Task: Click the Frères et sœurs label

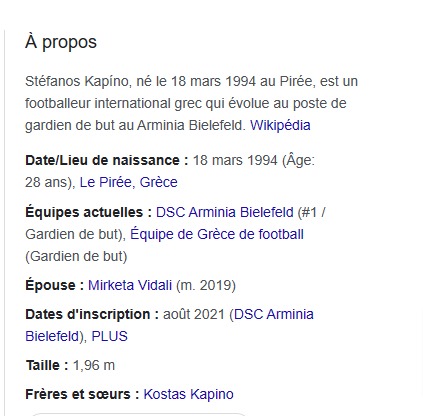Action: [82, 394]
